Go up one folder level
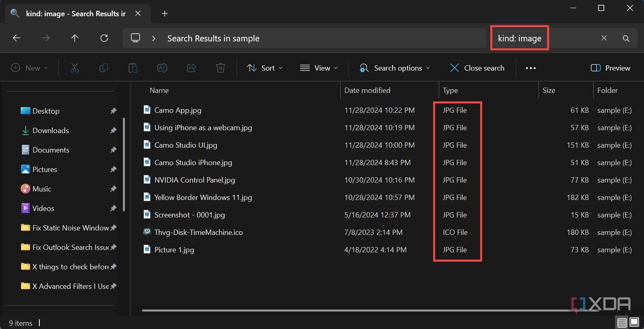Screen dimensions: 644x329 click(75, 38)
